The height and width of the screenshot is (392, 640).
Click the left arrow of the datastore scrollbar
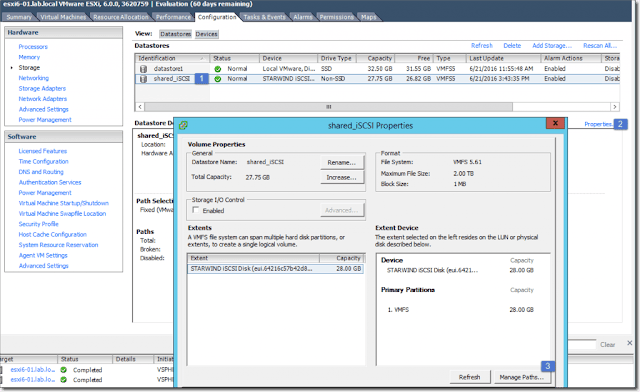point(140,107)
